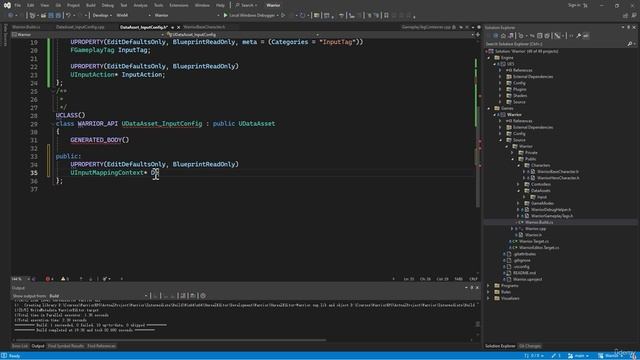Start Local Windows Debugger

point(250,15)
